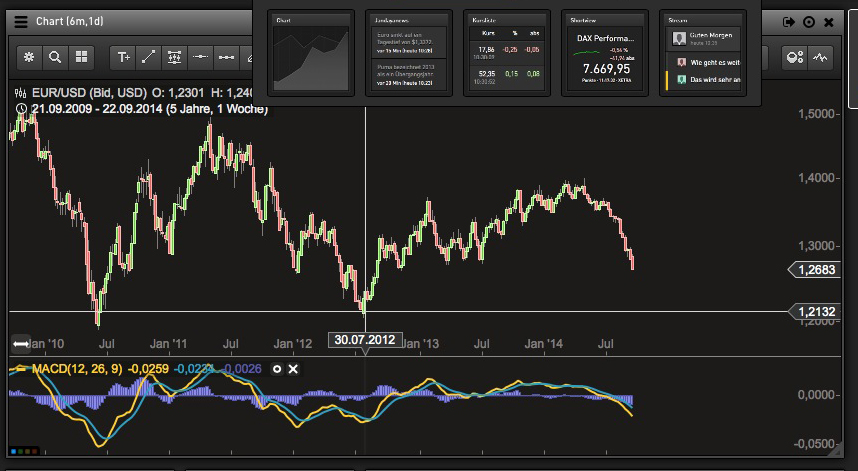
Task: Select the DAX Performance widget thumbnail
Action: [x=605, y=53]
